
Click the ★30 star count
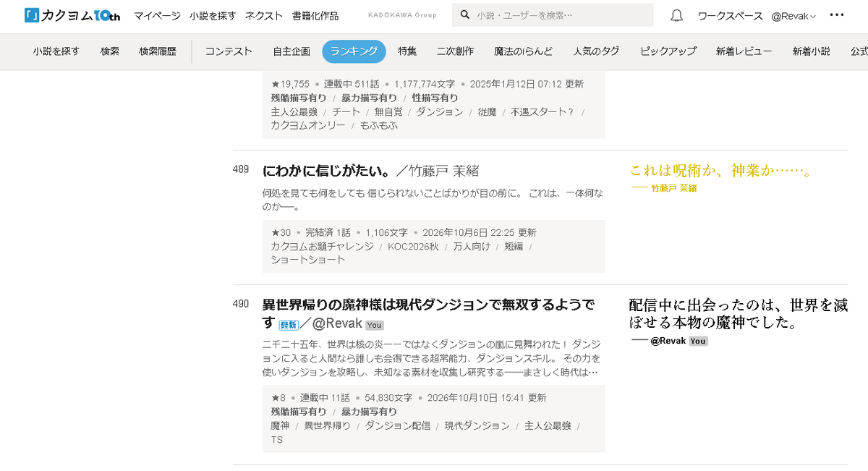281,232
